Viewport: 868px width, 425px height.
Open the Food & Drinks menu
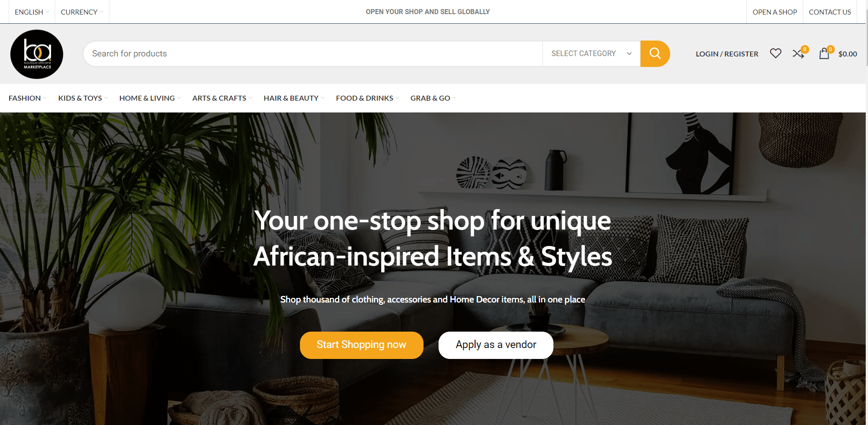(367, 98)
